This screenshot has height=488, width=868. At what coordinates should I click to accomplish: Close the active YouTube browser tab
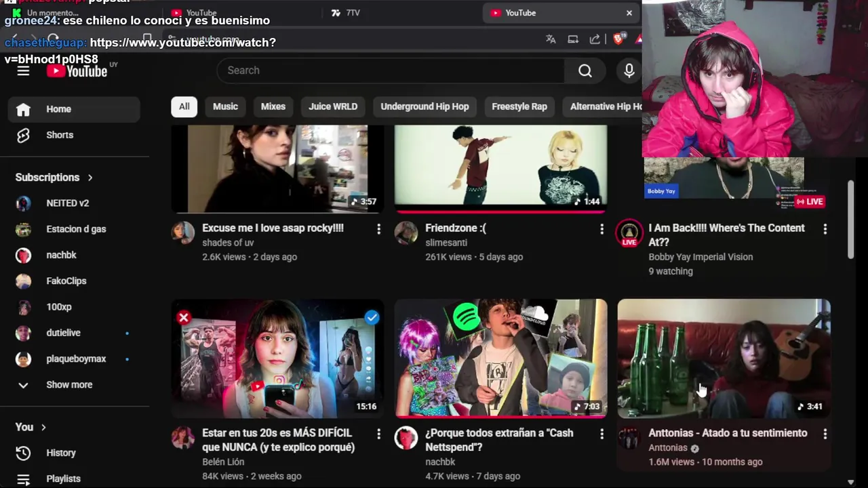[629, 13]
